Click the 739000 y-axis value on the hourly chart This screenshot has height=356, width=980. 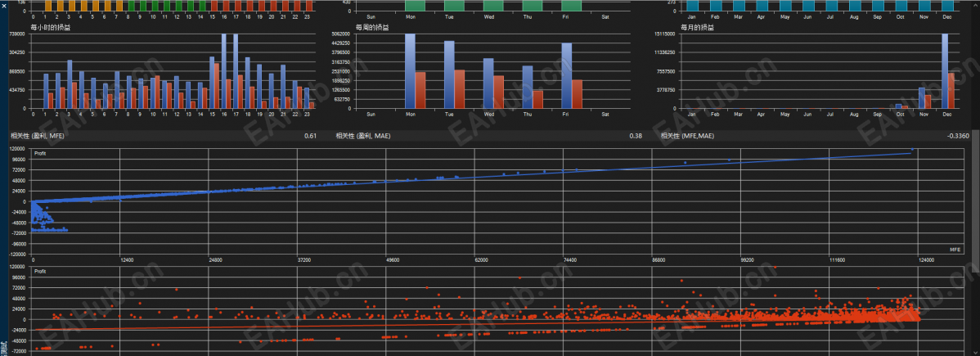tap(18, 34)
